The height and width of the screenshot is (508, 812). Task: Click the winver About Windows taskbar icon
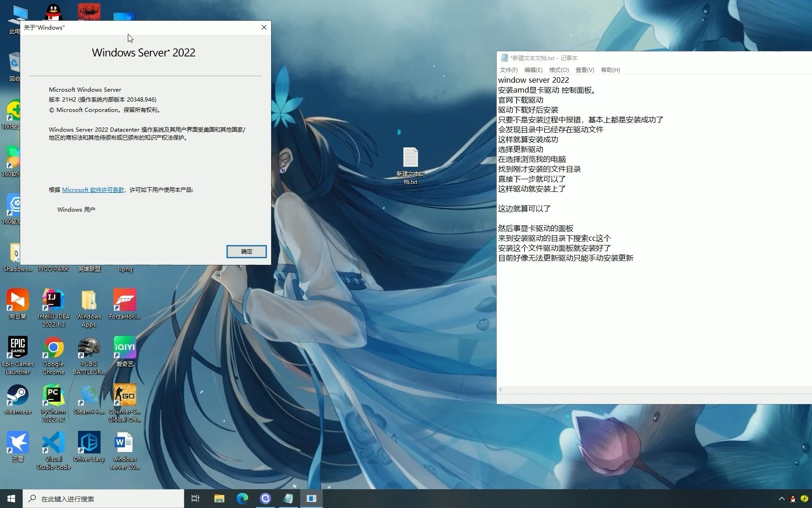[312, 499]
